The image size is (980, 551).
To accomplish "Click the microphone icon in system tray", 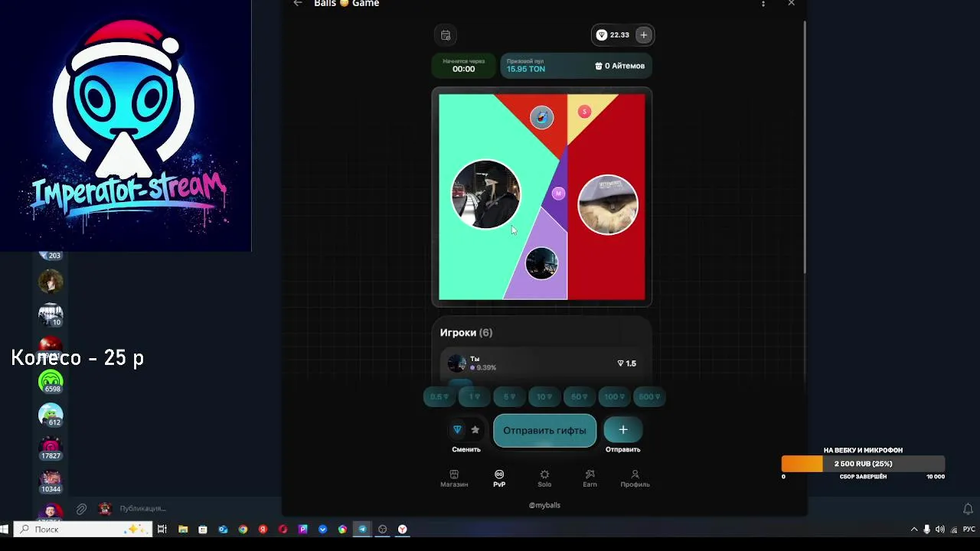I will point(926,529).
